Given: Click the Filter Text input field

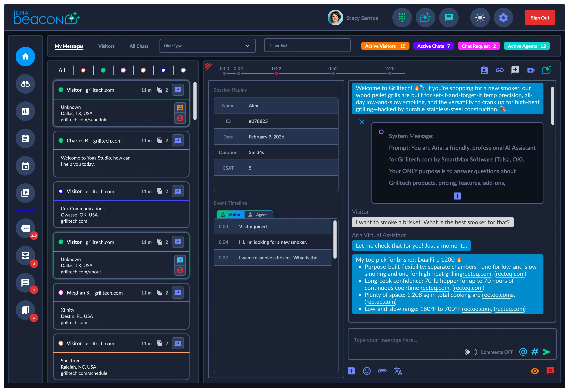Looking at the screenshot, I should tap(307, 45).
